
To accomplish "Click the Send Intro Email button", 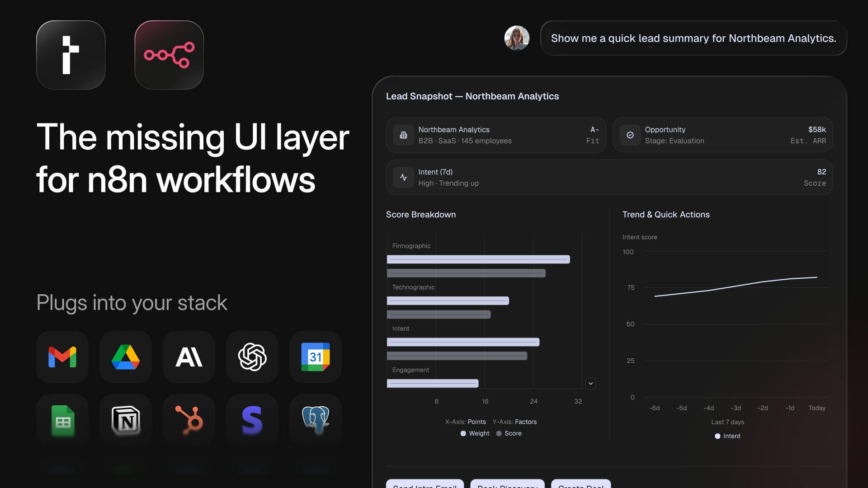I will point(425,484).
